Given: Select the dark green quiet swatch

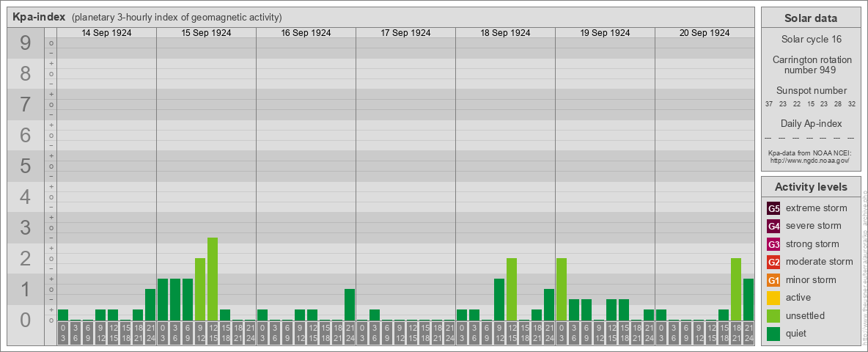Looking at the screenshot, I should (x=773, y=333).
